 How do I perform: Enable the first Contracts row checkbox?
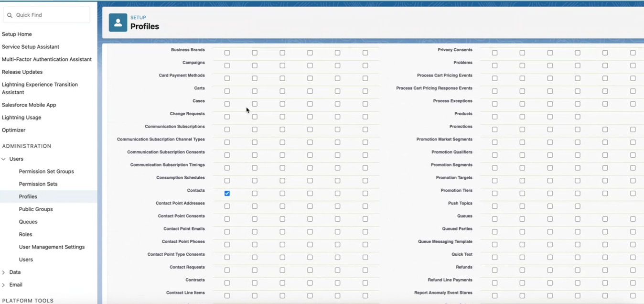tap(227, 283)
